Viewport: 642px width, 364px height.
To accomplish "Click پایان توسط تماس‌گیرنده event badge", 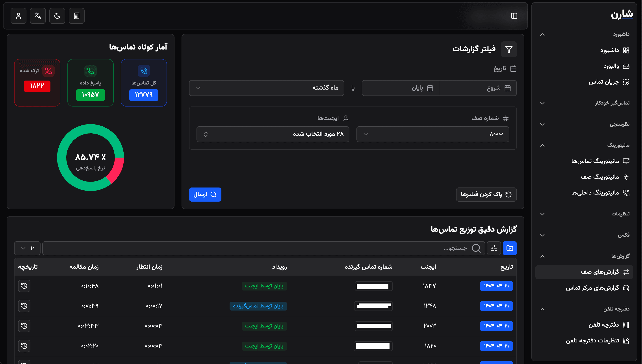I will pos(258,306).
